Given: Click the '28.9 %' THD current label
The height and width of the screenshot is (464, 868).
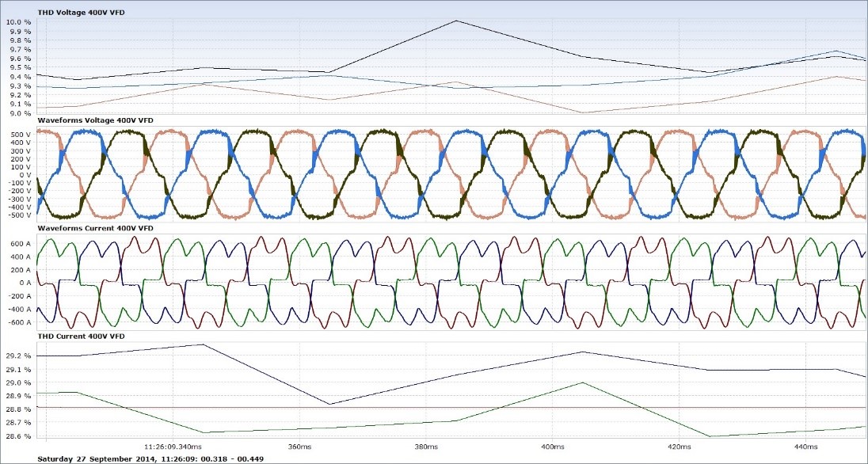Looking at the screenshot, I should point(17,397).
